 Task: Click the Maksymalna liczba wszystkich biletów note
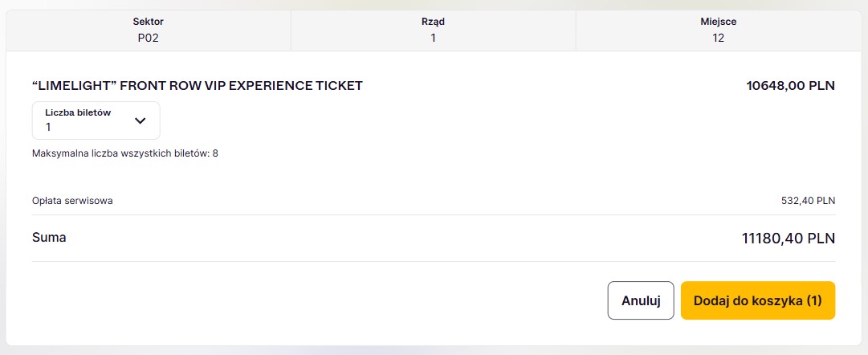(124, 153)
